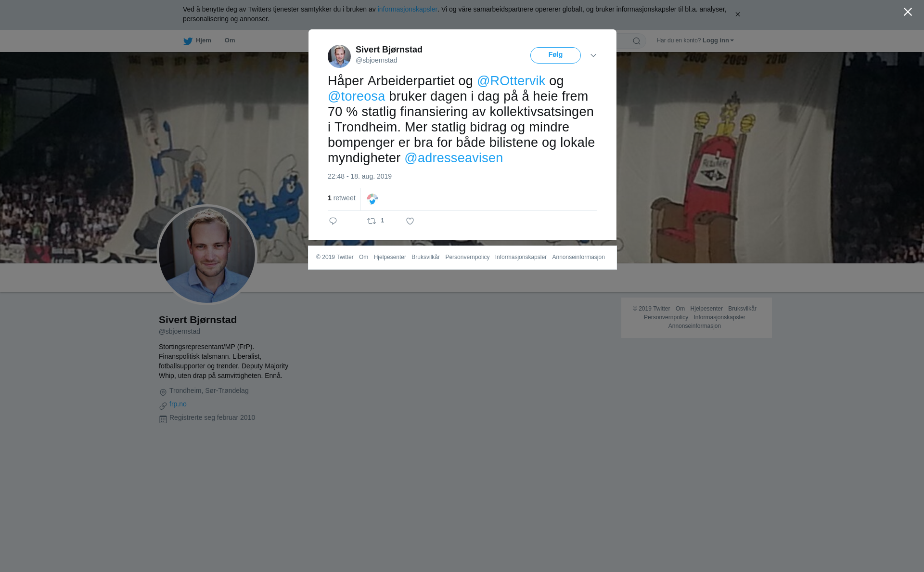
Task: Open the @ROttervik mention link
Action: pos(511,81)
